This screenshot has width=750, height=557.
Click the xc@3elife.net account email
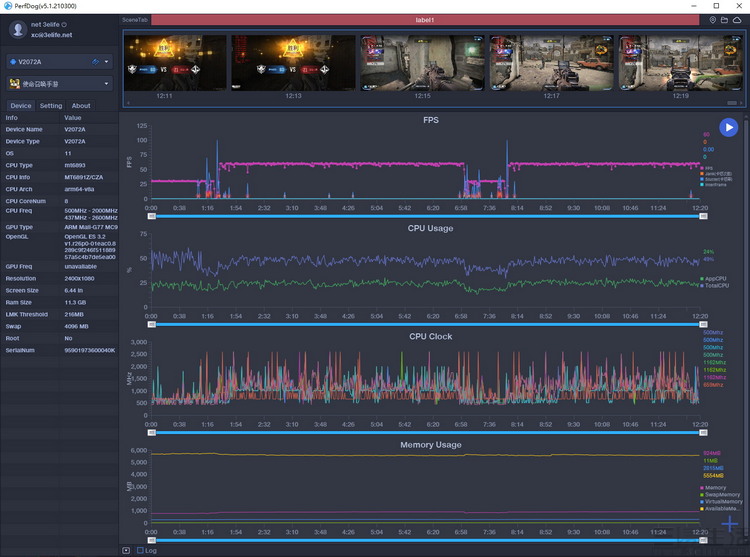point(52,35)
